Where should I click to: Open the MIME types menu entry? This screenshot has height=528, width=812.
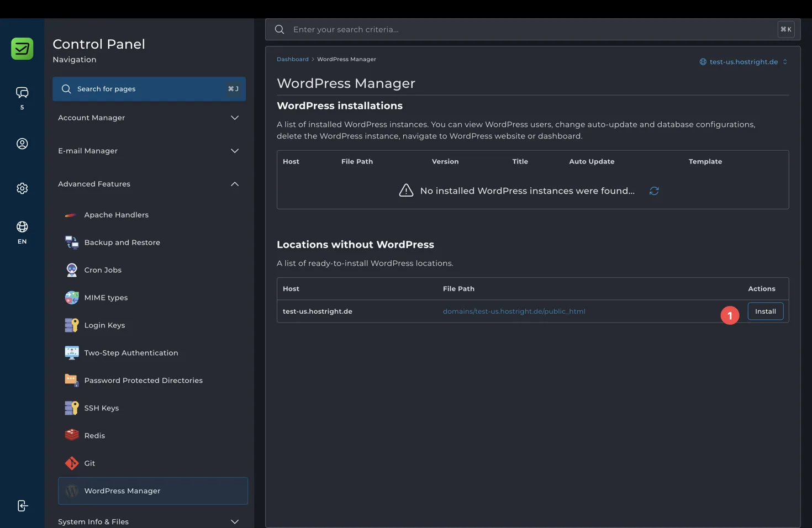tap(153, 298)
